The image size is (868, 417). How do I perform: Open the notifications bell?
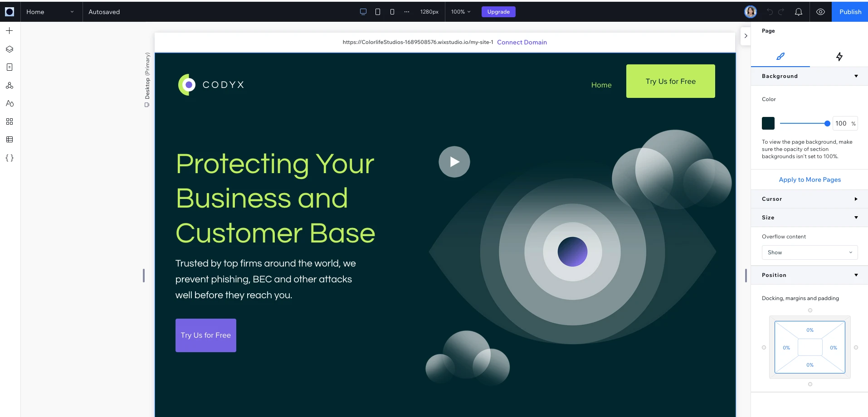point(799,12)
